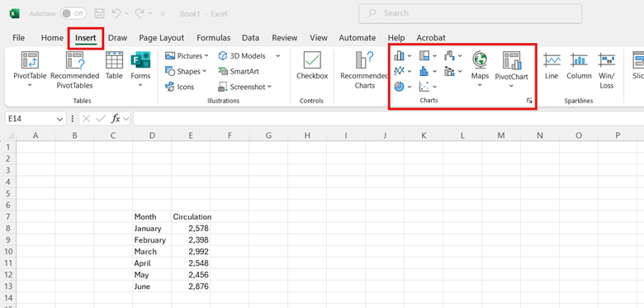Image resolution: width=644 pixels, height=308 pixels.
Task: Open the Formulas tab
Action: pos(214,38)
